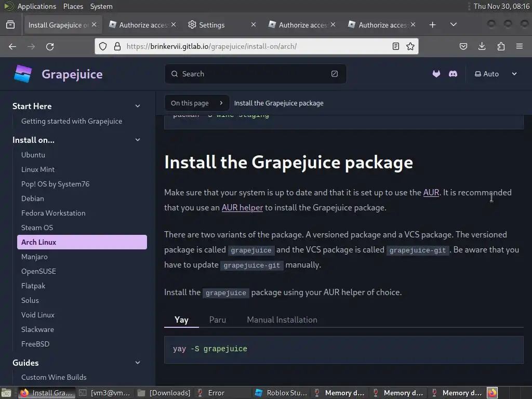
Task: Select the Paru installation tab
Action: 218,320
